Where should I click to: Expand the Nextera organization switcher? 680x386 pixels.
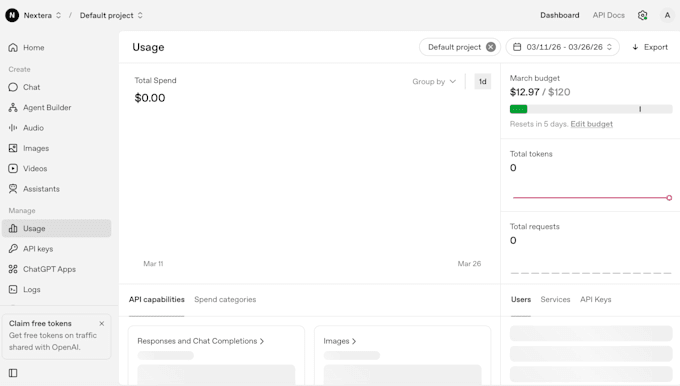point(59,15)
